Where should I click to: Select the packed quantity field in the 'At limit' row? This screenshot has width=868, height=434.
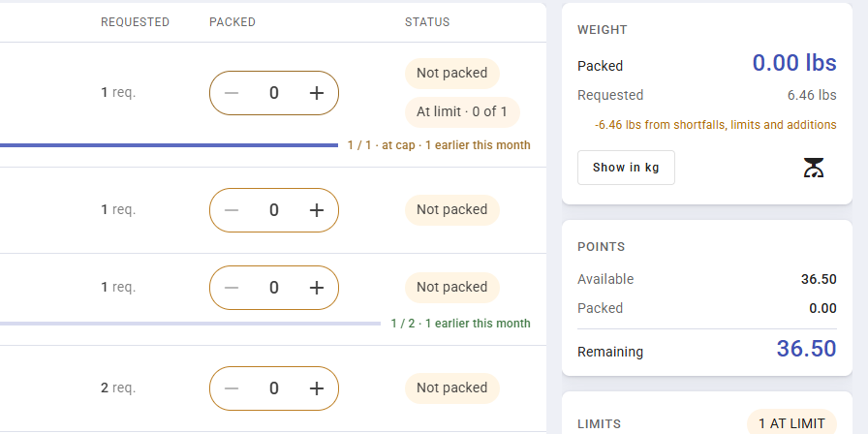[x=273, y=93]
